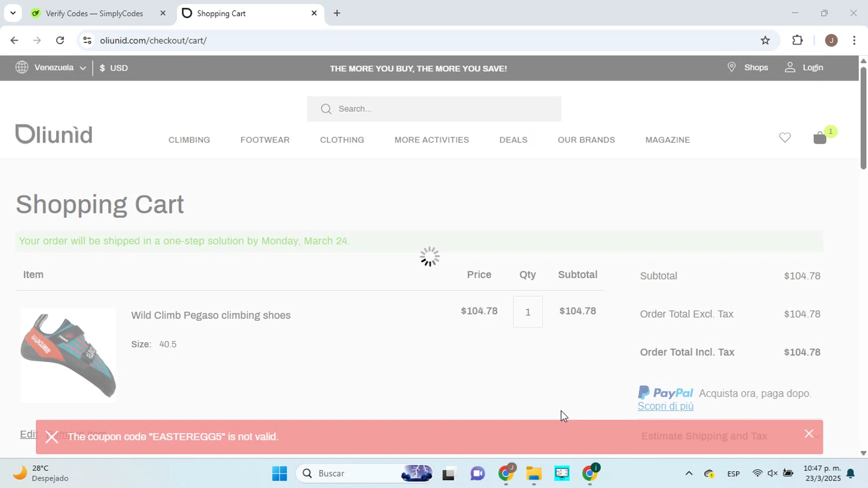Image resolution: width=868 pixels, height=488 pixels.
Task: Expand the Venezuela country selector
Action: point(51,68)
